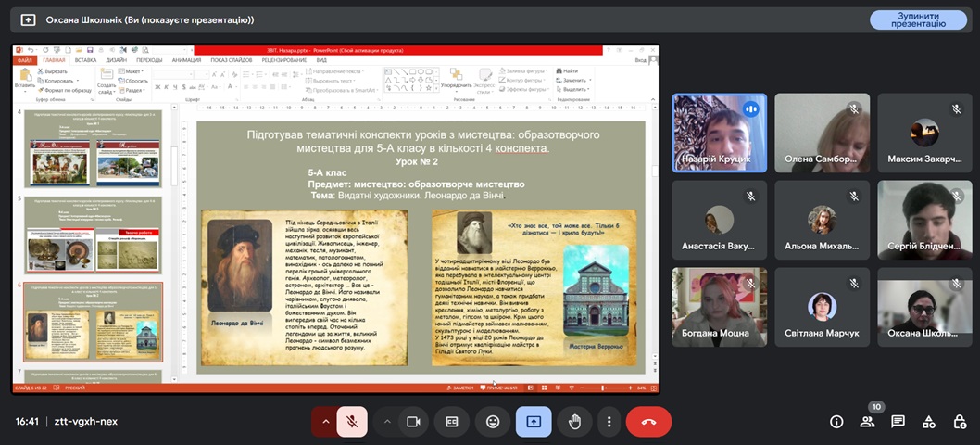Click Зупинити презентацію button
The image size is (980, 445).
coord(918,19)
